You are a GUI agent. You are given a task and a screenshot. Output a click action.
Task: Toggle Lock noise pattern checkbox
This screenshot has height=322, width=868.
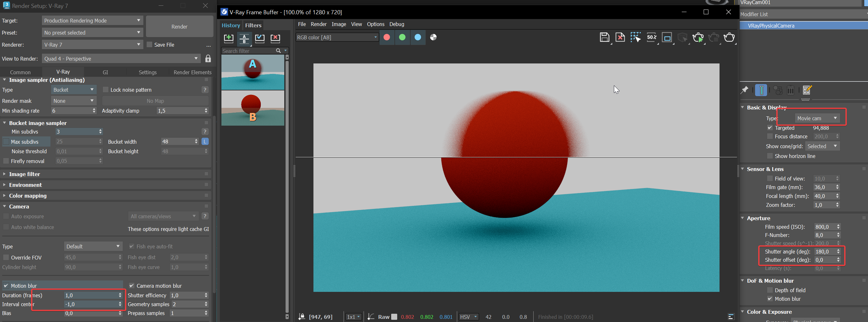[105, 89]
